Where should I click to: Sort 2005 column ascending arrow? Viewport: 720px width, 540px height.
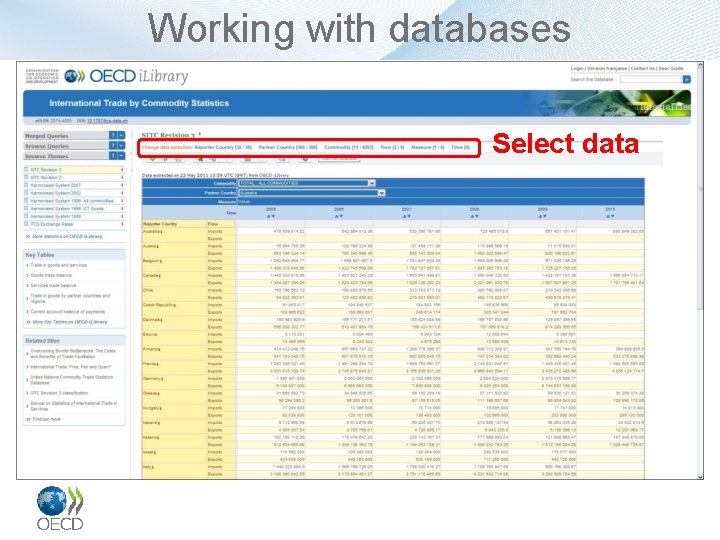pos(269,216)
